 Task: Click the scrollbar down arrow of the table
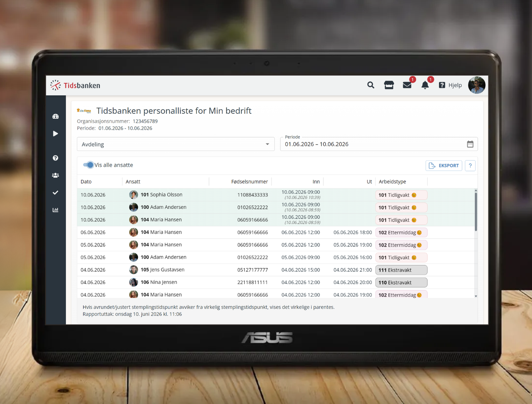pyautogui.click(x=476, y=296)
